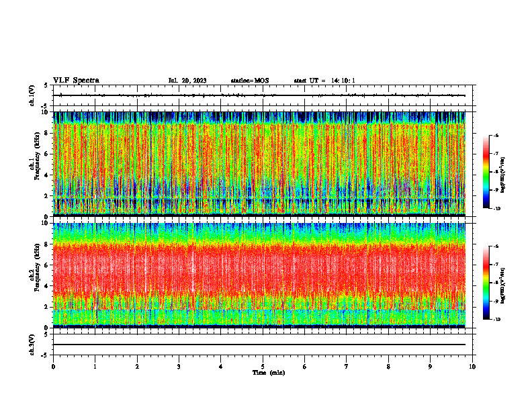Click the "ch.3(V)" waveform axis label
Screen dimensions: 532x411
click(32, 345)
